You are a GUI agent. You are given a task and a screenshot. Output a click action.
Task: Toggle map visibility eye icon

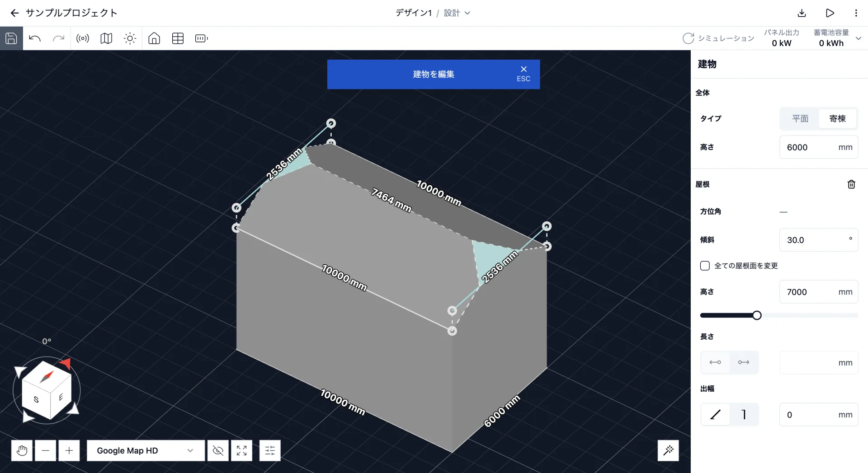(218, 450)
